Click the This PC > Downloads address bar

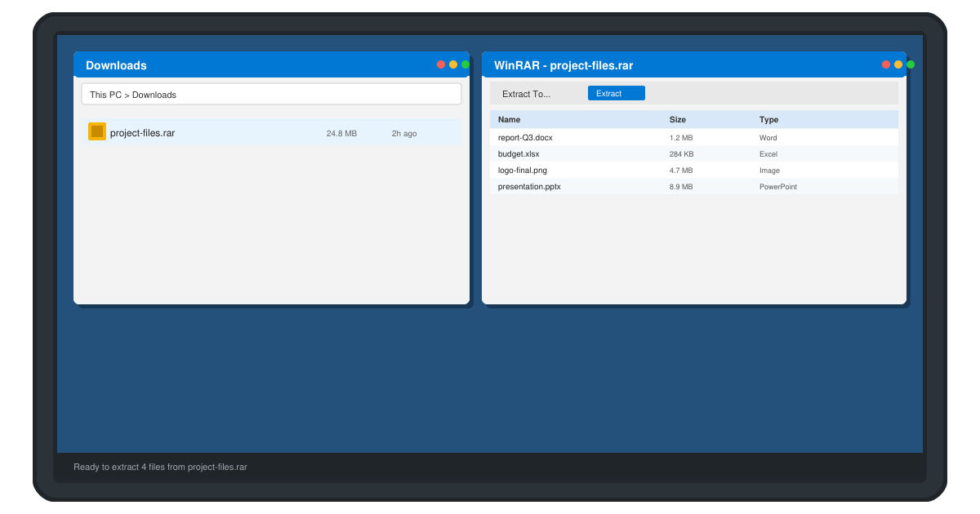click(x=271, y=94)
